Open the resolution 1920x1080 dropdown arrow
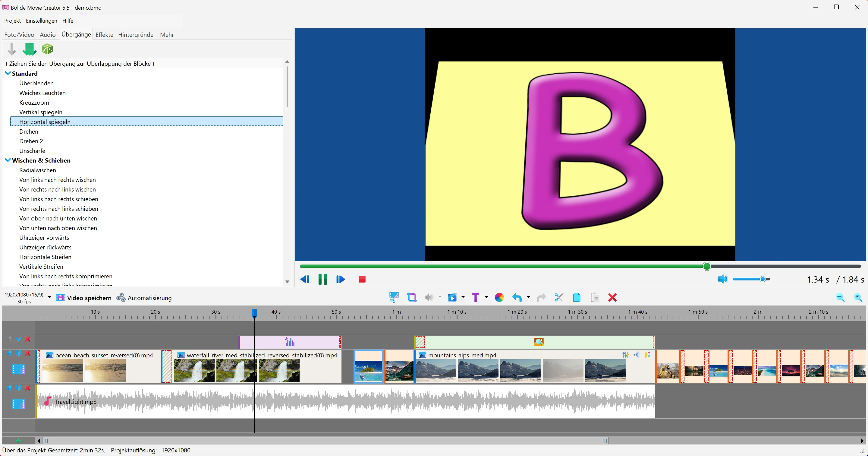The image size is (868, 456). point(49,297)
